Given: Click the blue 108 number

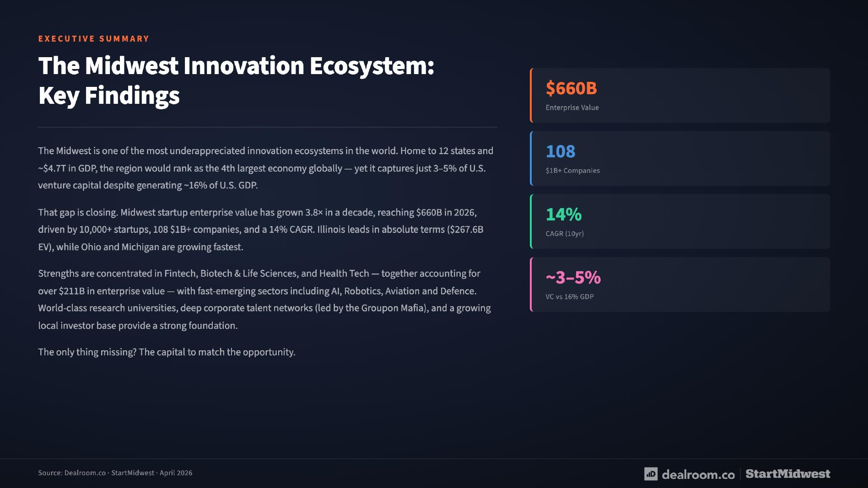Looking at the screenshot, I should click(561, 151).
